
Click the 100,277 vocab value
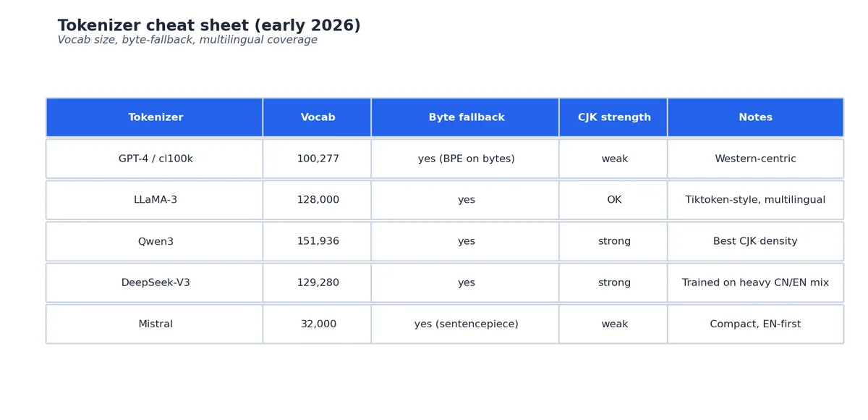tap(318, 159)
